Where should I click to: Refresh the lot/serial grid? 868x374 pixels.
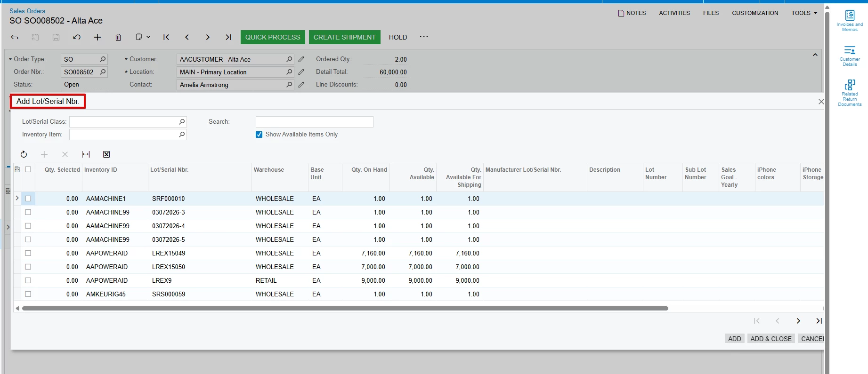(x=24, y=154)
